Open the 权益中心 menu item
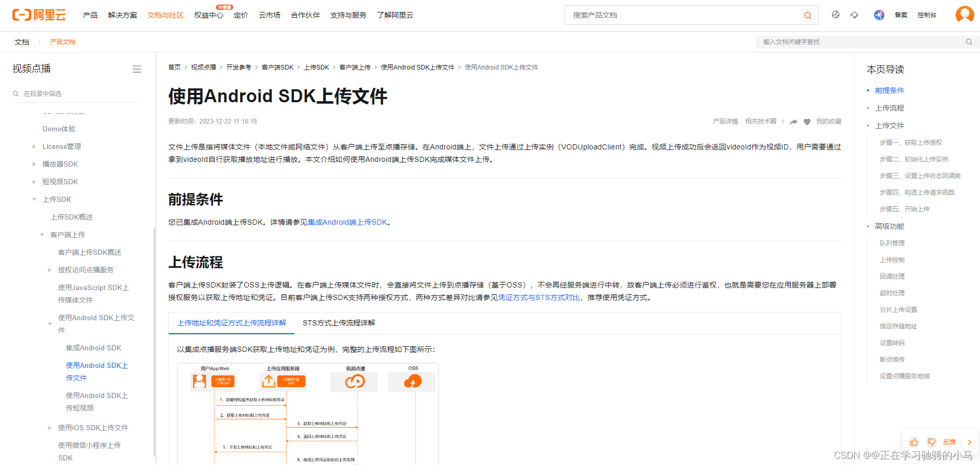 (x=209, y=15)
